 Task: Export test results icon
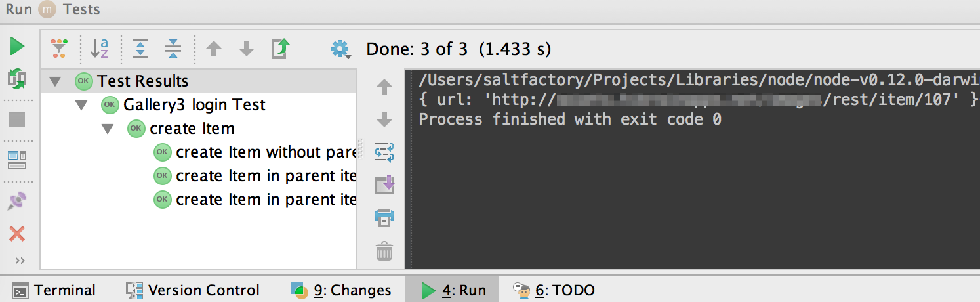[280, 48]
